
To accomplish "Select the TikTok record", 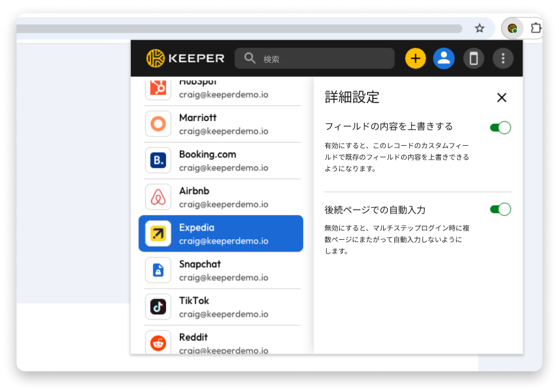I will [x=222, y=307].
